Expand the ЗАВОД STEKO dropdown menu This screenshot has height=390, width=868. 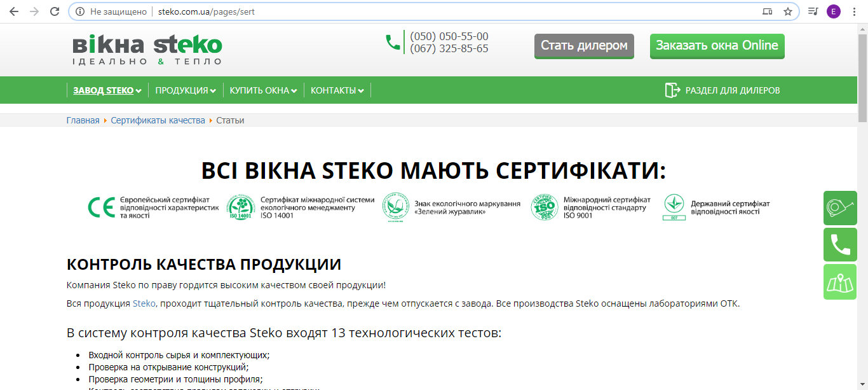coord(107,90)
